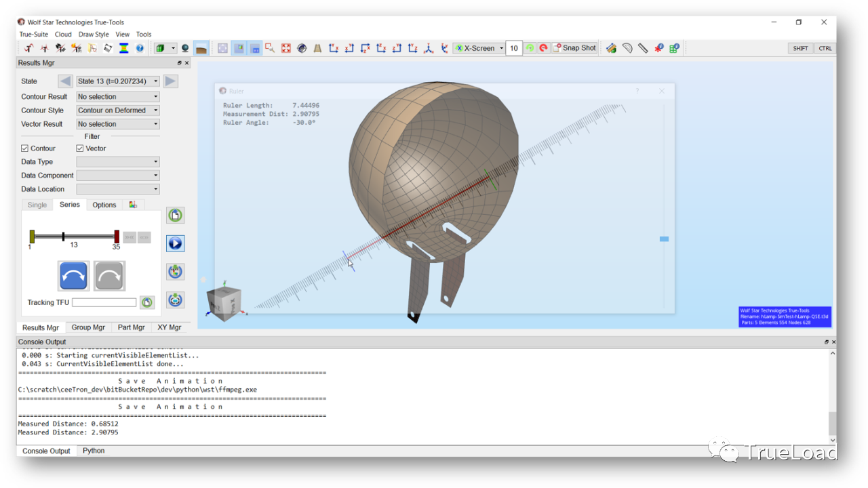Screen dimensions: 868x488
Task: Open the View menu
Action: click(123, 34)
